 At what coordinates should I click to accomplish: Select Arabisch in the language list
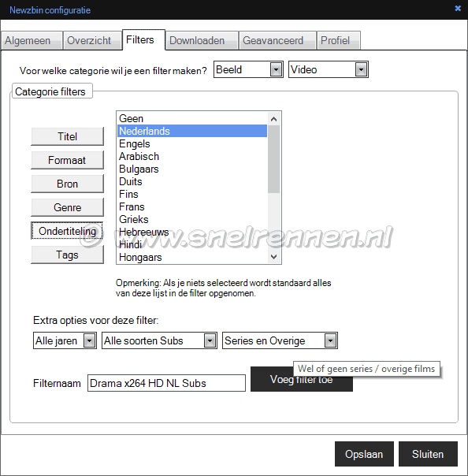coord(192,156)
